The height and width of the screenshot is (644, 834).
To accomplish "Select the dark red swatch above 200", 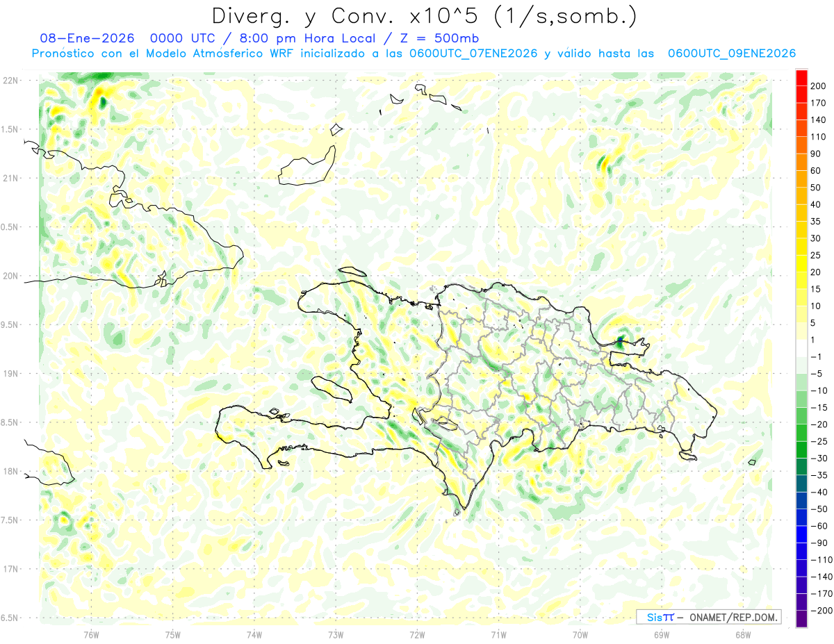I will tap(801, 76).
